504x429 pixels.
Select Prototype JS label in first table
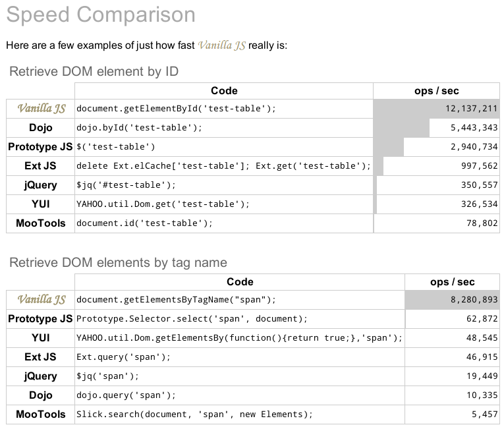40,147
